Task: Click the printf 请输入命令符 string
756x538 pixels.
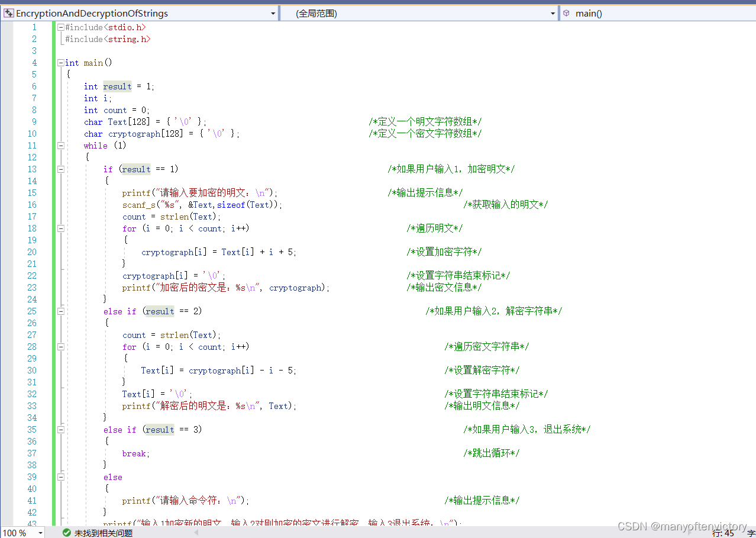Action: coord(198,501)
